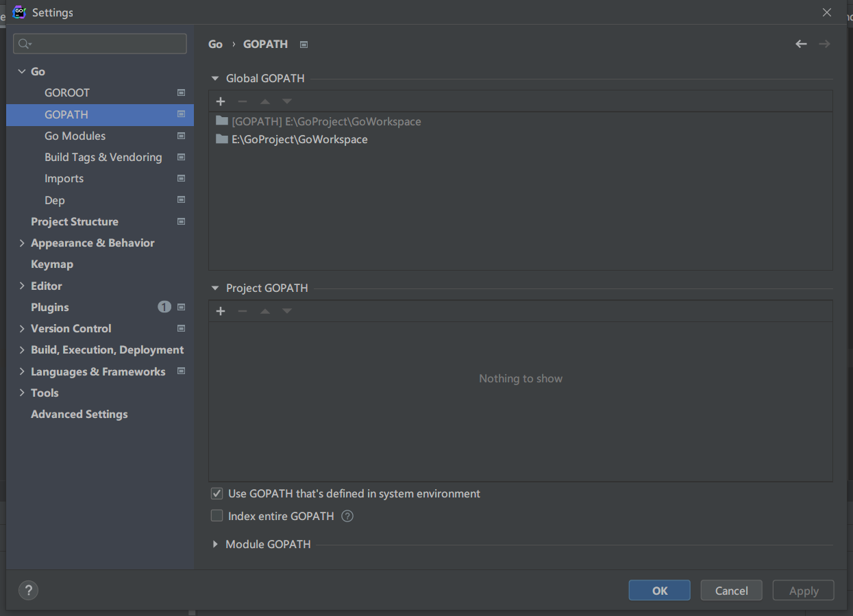Click move up arrow in Global GOPATH toolbar

pyautogui.click(x=265, y=101)
